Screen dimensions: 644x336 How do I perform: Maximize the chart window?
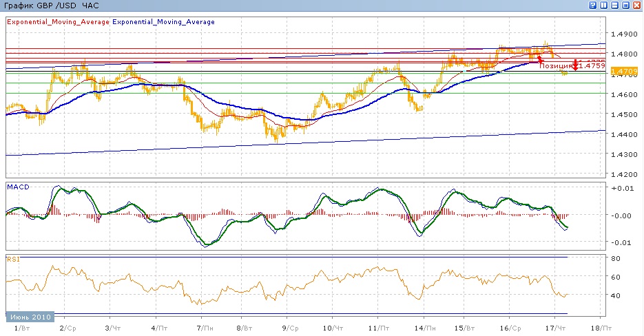[626, 5]
